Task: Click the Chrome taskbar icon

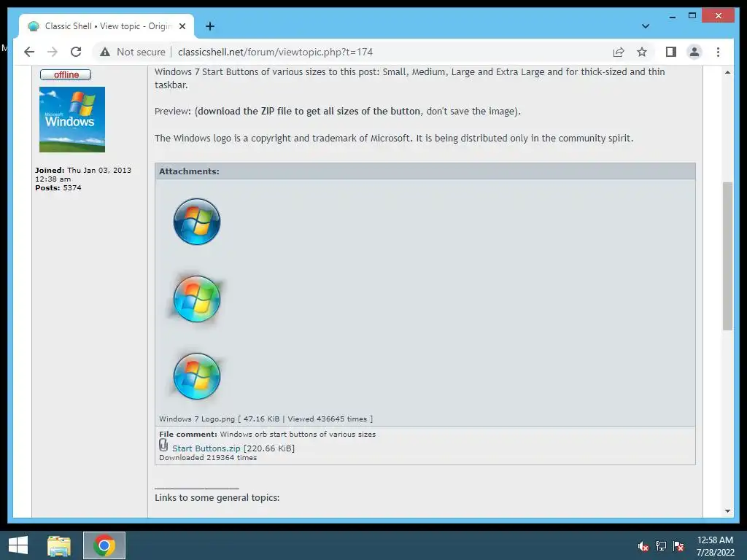Action: (x=104, y=545)
